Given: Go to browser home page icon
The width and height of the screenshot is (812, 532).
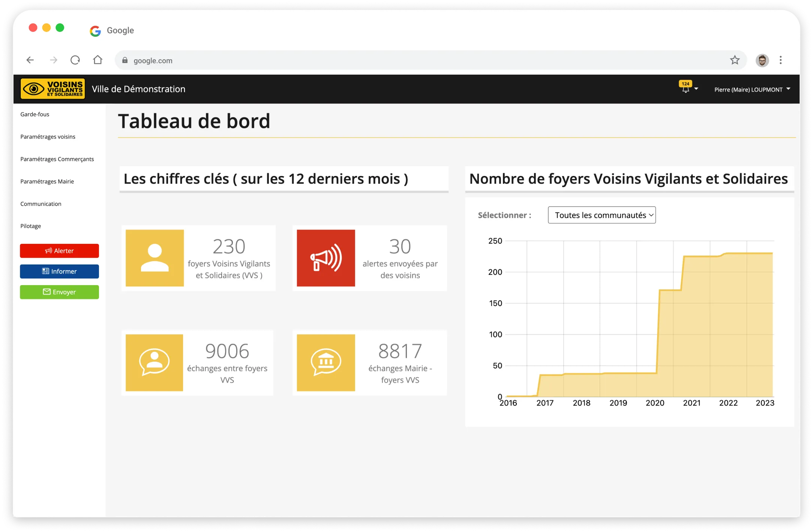Looking at the screenshot, I should (98, 60).
